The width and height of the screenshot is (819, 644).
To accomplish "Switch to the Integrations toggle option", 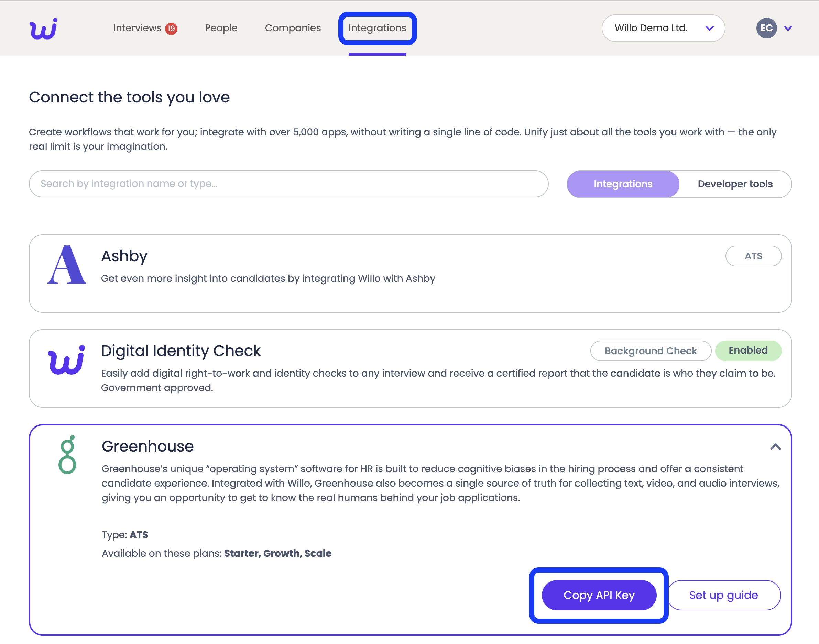I will coord(623,184).
